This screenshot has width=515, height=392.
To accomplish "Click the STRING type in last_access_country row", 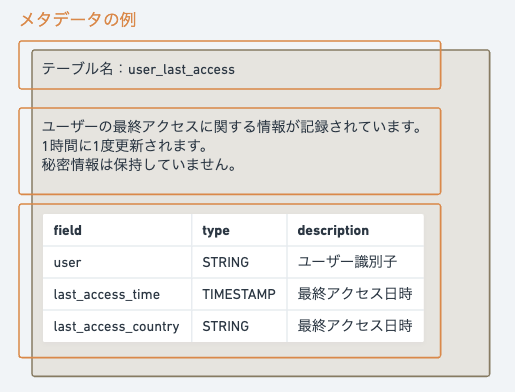I will tap(239, 326).
